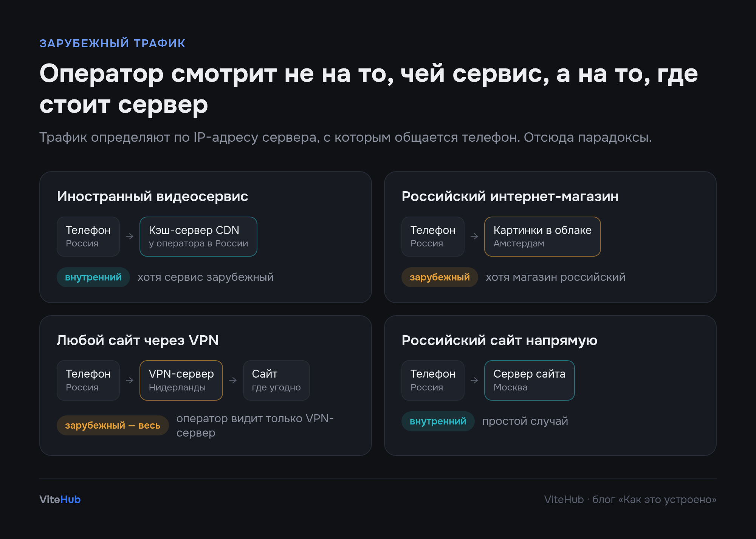Click arrow between Телефон and Кэш-сервер CDN
This screenshot has height=539, width=756.
130,236
